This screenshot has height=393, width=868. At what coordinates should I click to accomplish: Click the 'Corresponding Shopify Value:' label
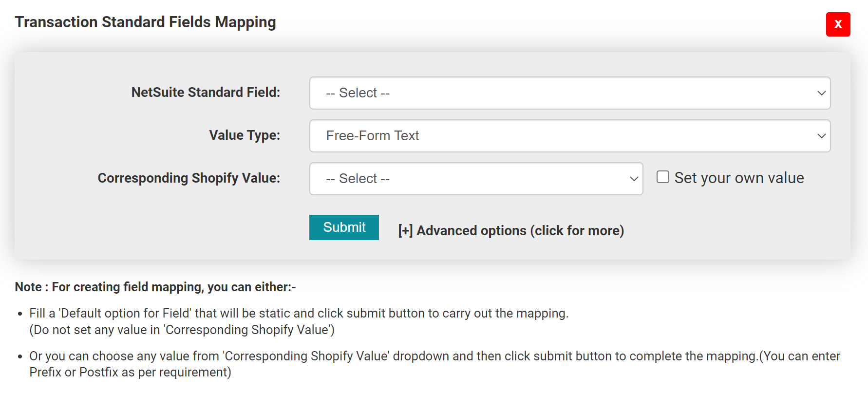pyautogui.click(x=189, y=178)
